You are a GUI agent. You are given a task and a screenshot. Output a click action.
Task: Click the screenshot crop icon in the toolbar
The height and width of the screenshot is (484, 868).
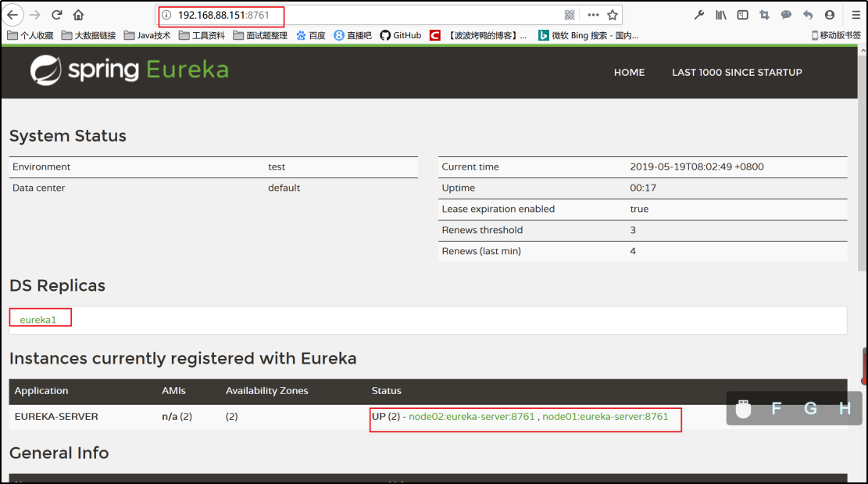tap(765, 15)
